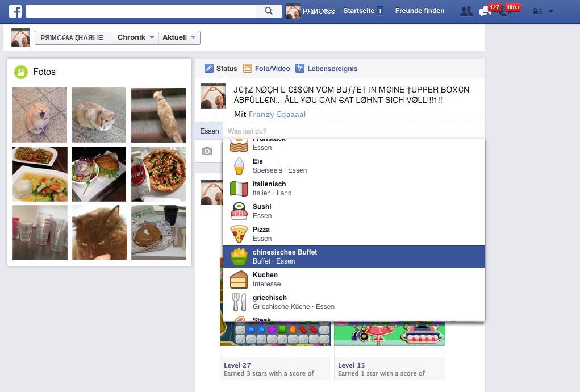This screenshot has height=392, width=580.
Task: Select the griechisch fork and knife icon
Action: [239, 302]
